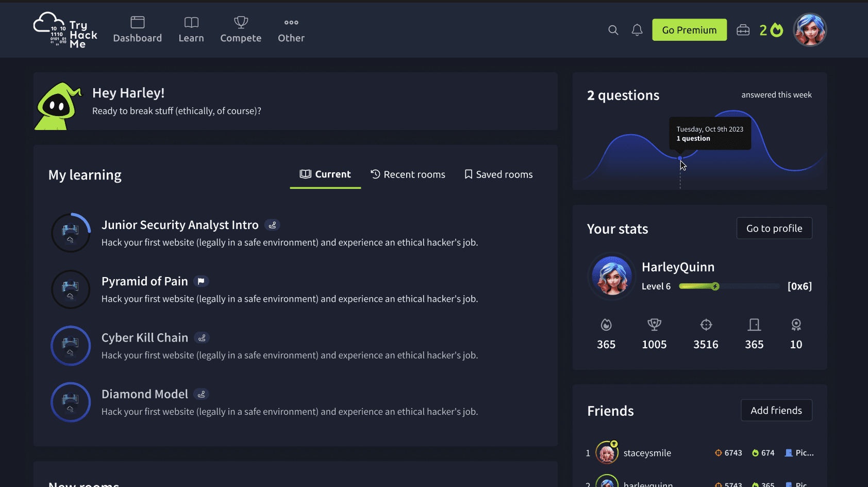Screen dimensions: 868x487
Task: Click badge icon next to Cyber Kill Chain
Action: tap(202, 338)
